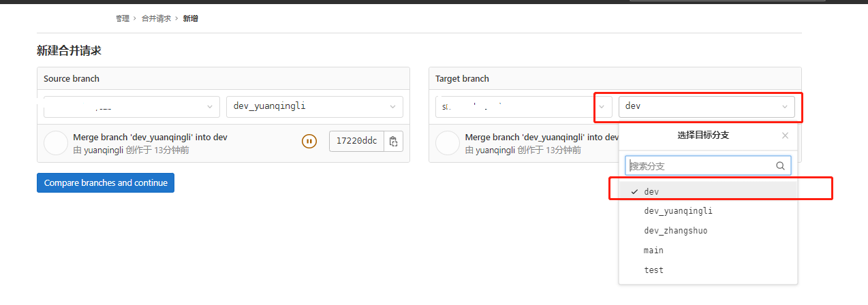Screen dimensions: 868x305
Task: Click the target commit author avatar
Action: click(x=448, y=143)
